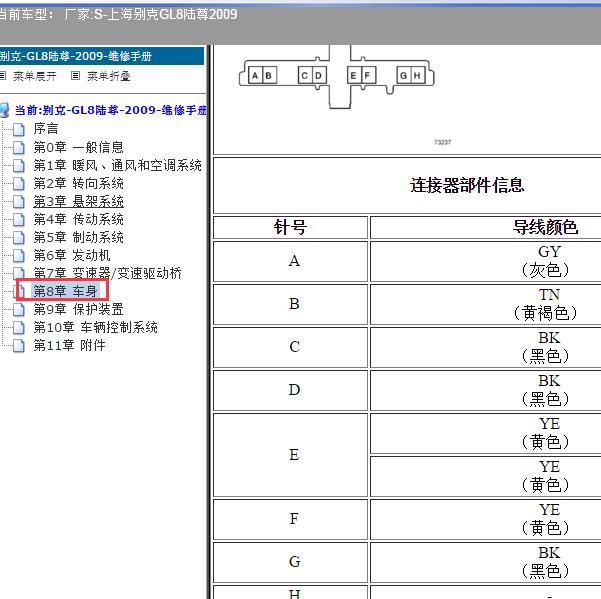Click the document icon beside 第10章
The height and width of the screenshot is (599, 601).
click(x=18, y=328)
